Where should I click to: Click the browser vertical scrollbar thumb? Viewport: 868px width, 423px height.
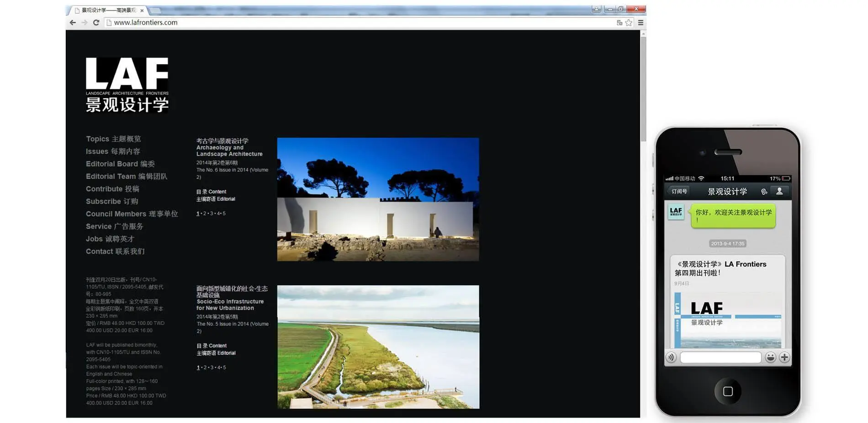pyautogui.click(x=643, y=89)
